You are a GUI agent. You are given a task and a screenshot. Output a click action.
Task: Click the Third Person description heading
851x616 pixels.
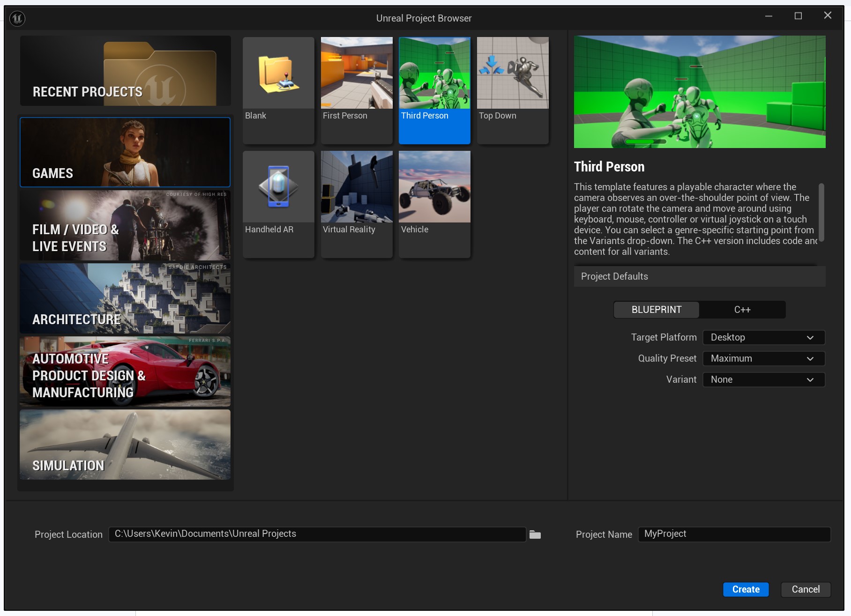pyautogui.click(x=609, y=167)
